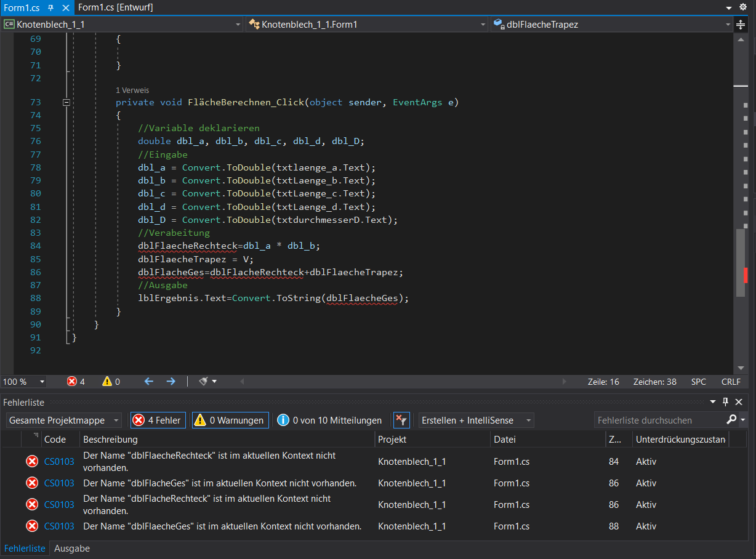
Task: Click line number 73 in the gutter
Action: coord(35,102)
